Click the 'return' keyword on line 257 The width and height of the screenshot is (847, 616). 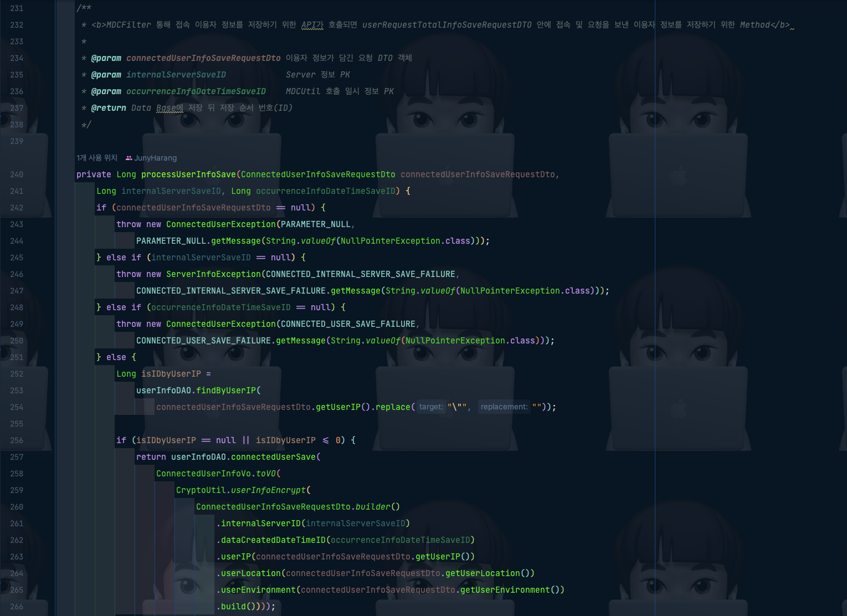[151, 457]
